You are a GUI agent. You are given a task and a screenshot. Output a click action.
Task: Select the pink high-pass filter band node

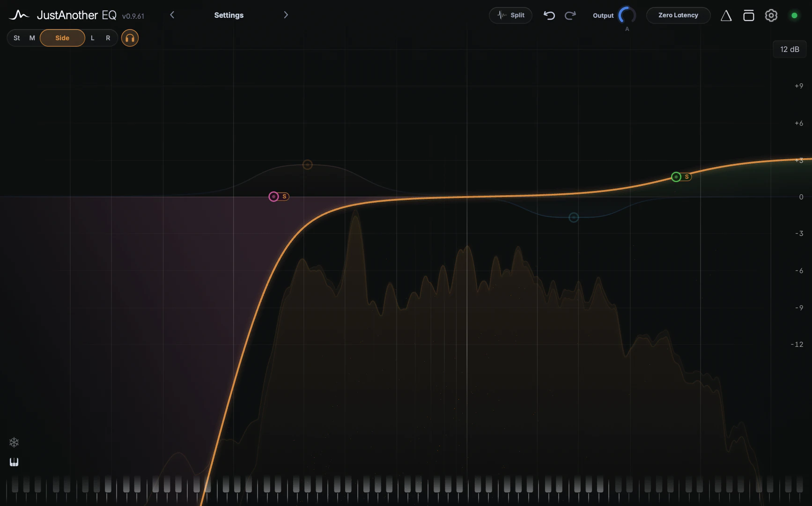coord(273,197)
